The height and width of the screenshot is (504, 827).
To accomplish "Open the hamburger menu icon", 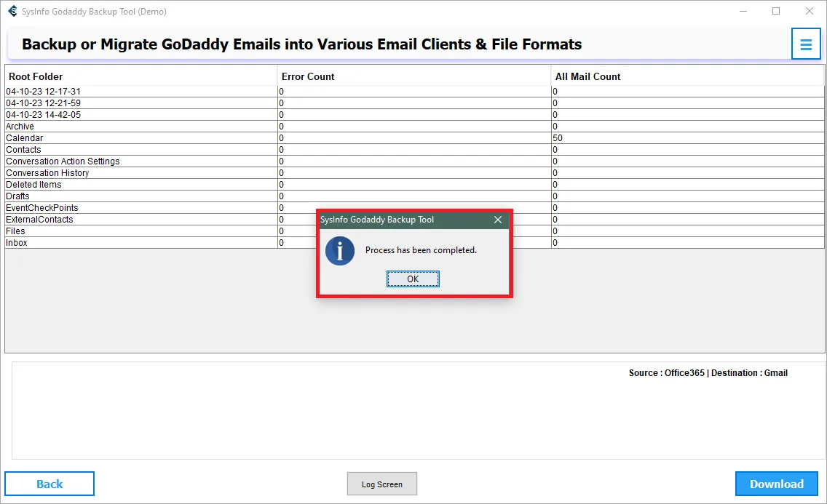I will [x=805, y=44].
